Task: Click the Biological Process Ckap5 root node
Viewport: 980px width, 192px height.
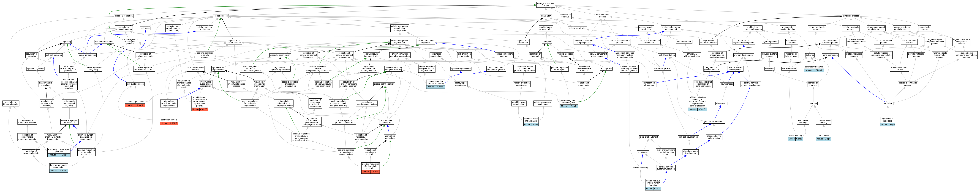Action: (x=546, y=4)
